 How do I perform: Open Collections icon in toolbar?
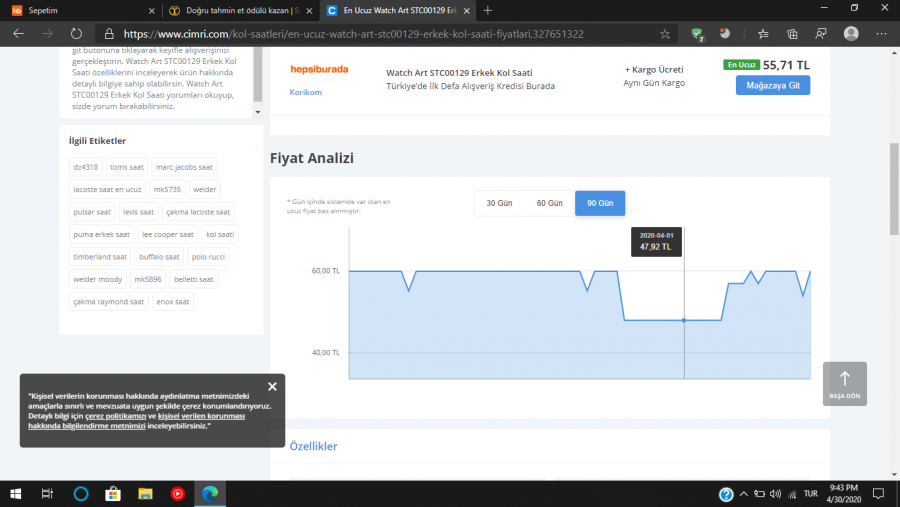(x=792, y=34)
